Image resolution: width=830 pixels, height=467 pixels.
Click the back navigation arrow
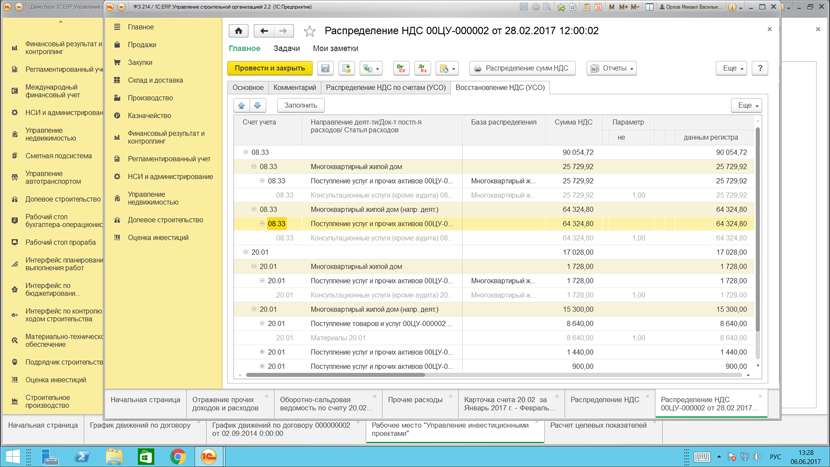(x=264, y=31)
